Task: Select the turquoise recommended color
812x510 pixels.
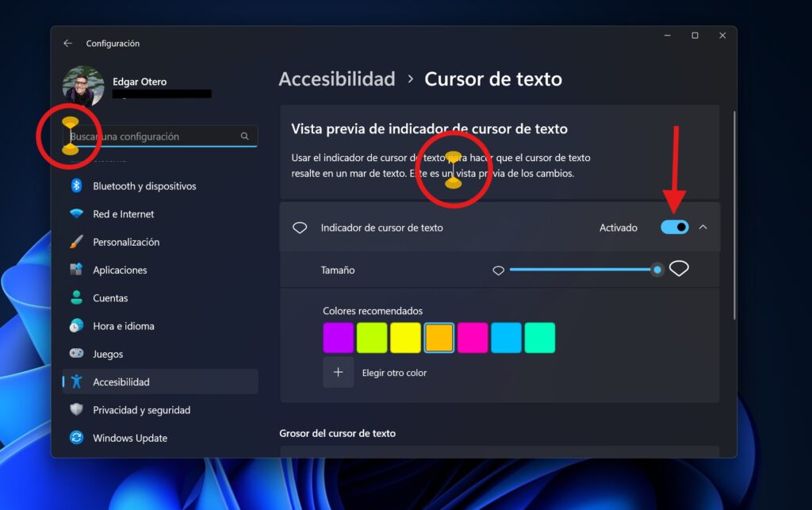Action: [539, 338]
